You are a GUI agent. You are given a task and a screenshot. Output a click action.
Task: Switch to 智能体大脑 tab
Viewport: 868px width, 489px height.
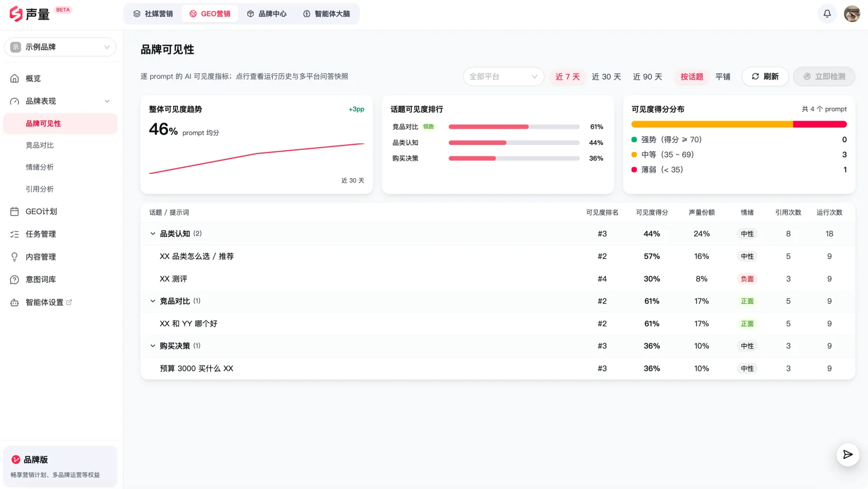click(327, 14)
